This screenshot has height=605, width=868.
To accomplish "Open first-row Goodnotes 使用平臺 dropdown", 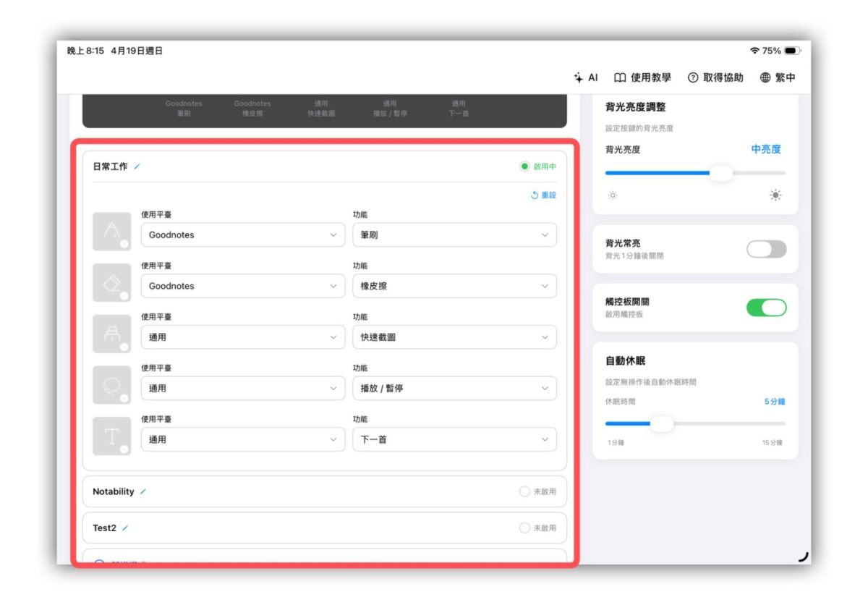I will (x=243, y=234).
